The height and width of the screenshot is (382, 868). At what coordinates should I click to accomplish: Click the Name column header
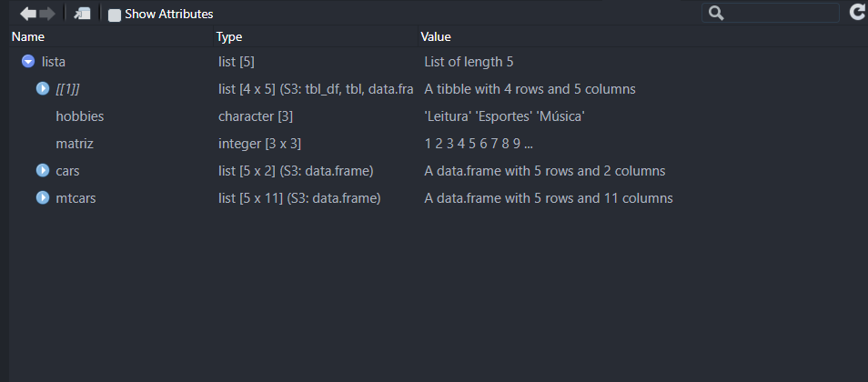point(28,37)
